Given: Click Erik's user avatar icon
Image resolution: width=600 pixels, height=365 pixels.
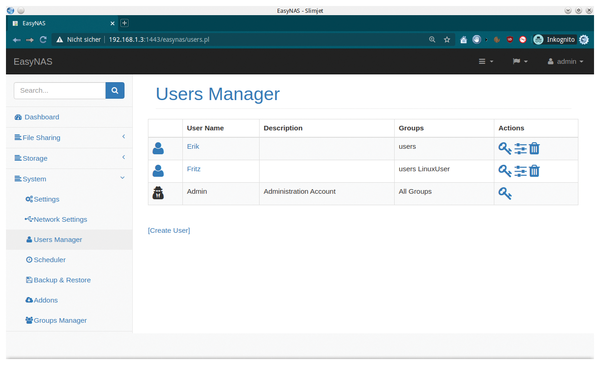Looking at the screenshot, I should point(158,148).
